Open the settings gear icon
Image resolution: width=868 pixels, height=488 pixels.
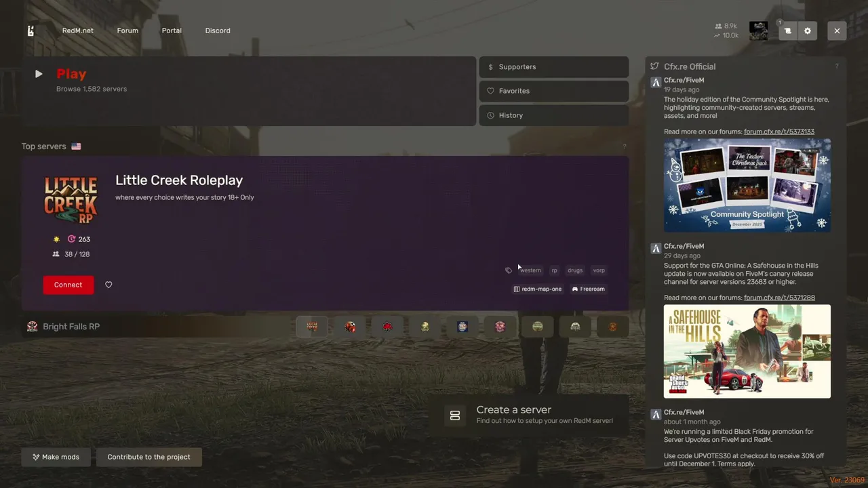(807, 30)
